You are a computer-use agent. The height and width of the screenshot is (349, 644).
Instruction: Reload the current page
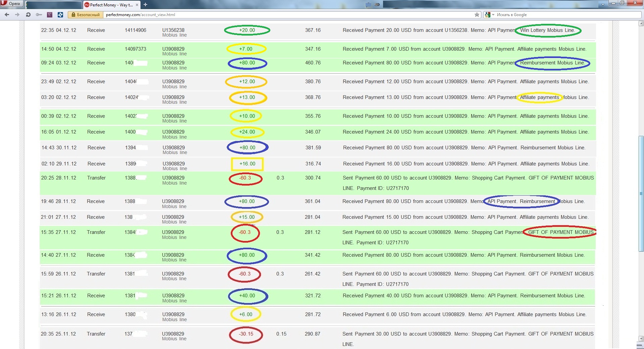point(28,14)
